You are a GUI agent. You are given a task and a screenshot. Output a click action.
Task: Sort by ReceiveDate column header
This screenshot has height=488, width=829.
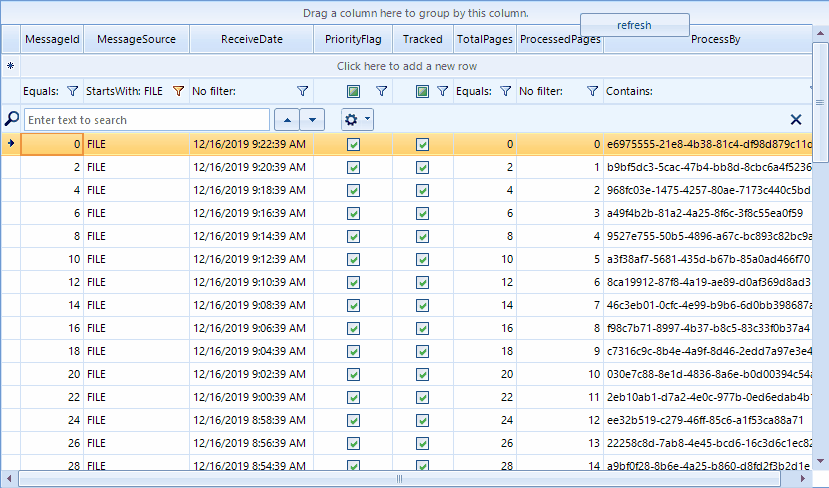pyautogui.click(x=252, y=39)
